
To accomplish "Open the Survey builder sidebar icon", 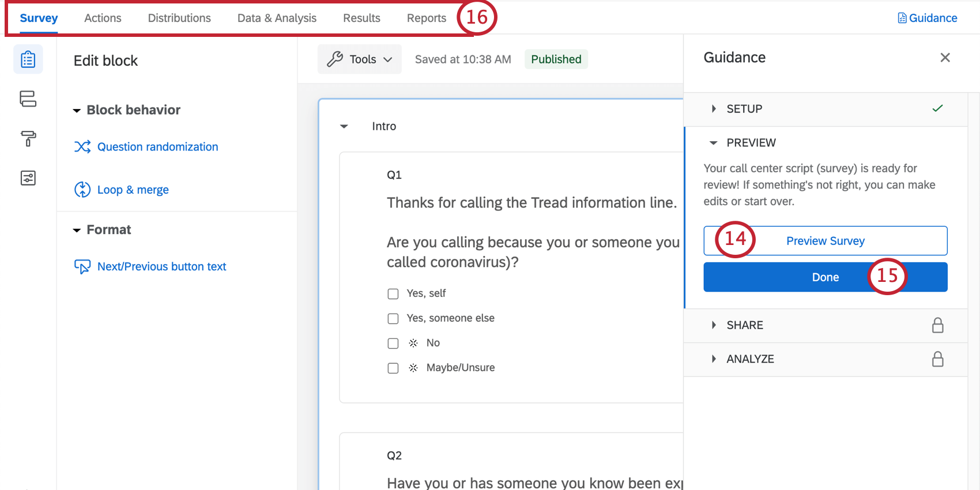I will click(28, 59).
